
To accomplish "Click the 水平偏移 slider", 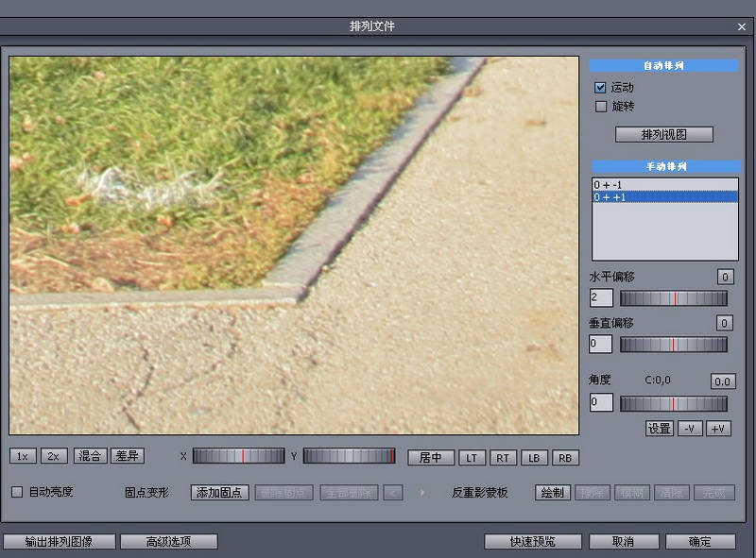I will point(673,298).
